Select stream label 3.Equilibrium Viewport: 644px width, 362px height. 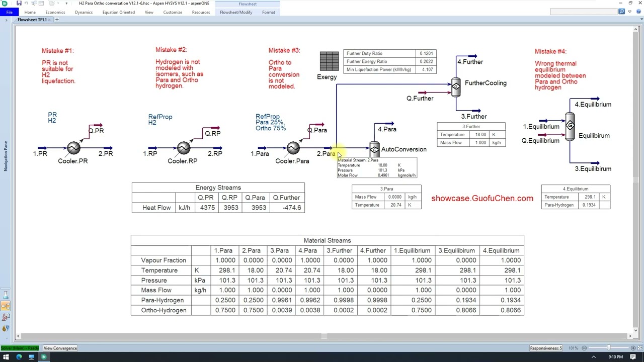(x=593, y=169)
